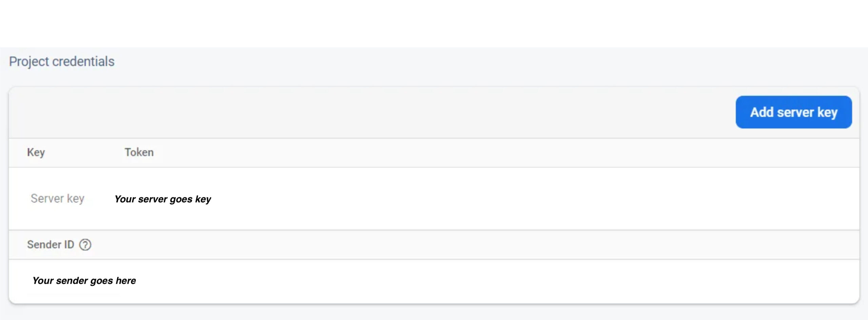Click the Server key row label
This screenshot has width=868, height=320.
pos(57,199)
